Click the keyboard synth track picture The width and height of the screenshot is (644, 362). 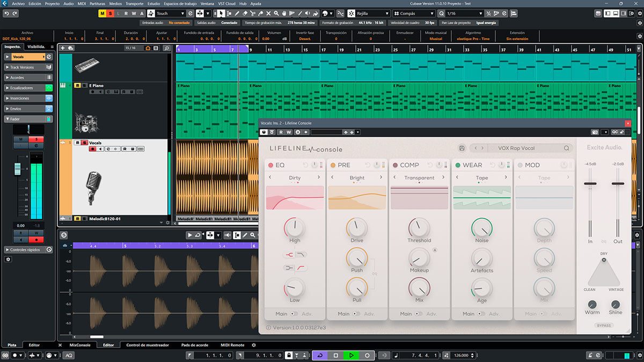[86, 66]
